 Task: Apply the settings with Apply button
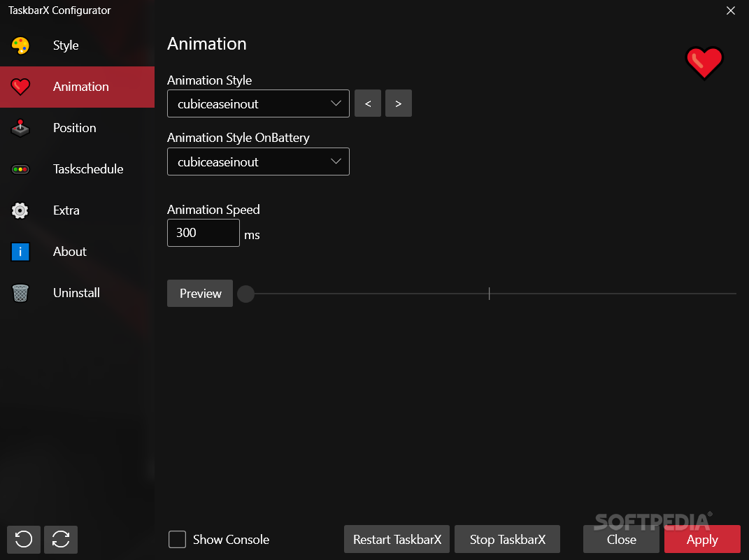[702, 540]
